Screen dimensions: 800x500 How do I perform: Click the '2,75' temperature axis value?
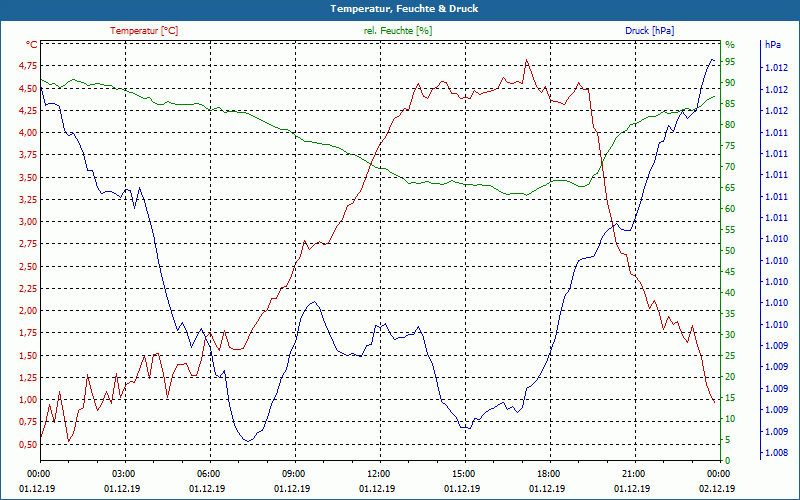pyautogui.click(x=29, y=244)
